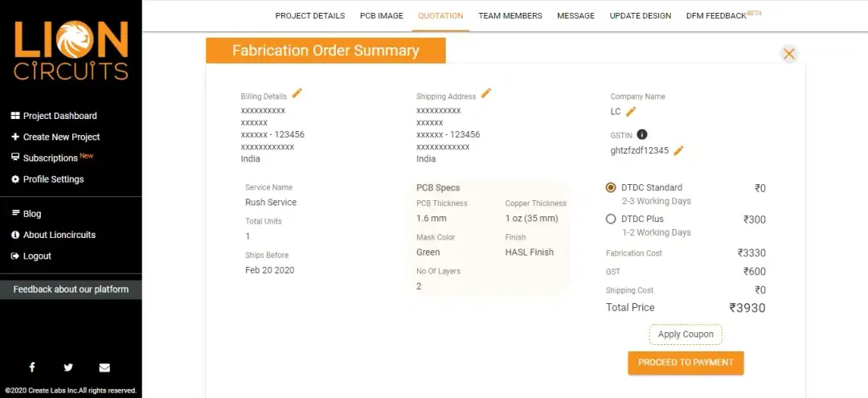
Task: Click the Logout arrow icon
Action: [x=15, y=256]
